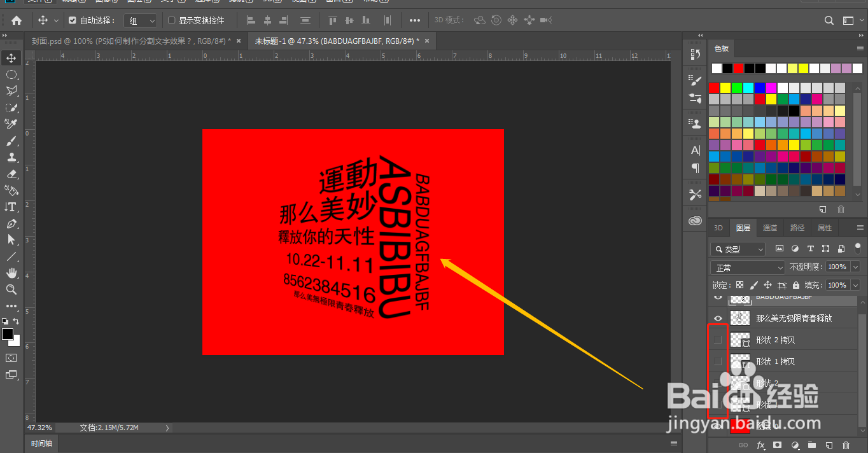868x453 pixels.
Task: Select the Zoom tool in the toolbox
Action: [11, 289]
